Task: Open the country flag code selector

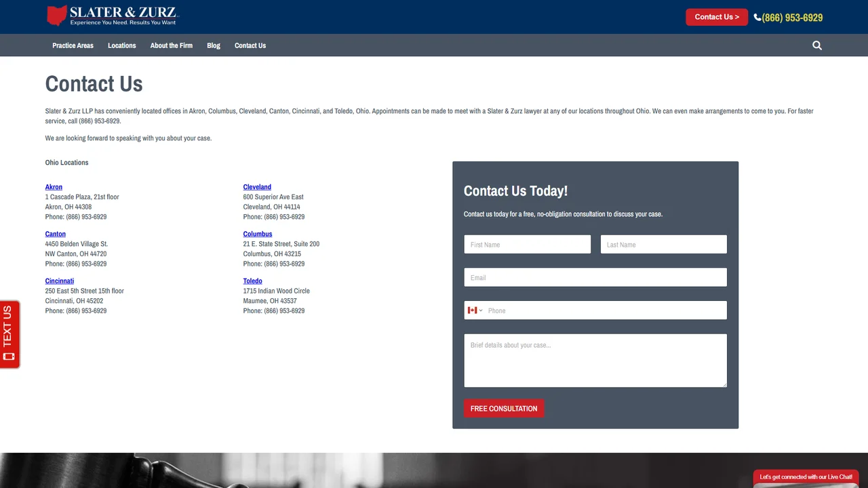Action: click(x=475, y=310)
